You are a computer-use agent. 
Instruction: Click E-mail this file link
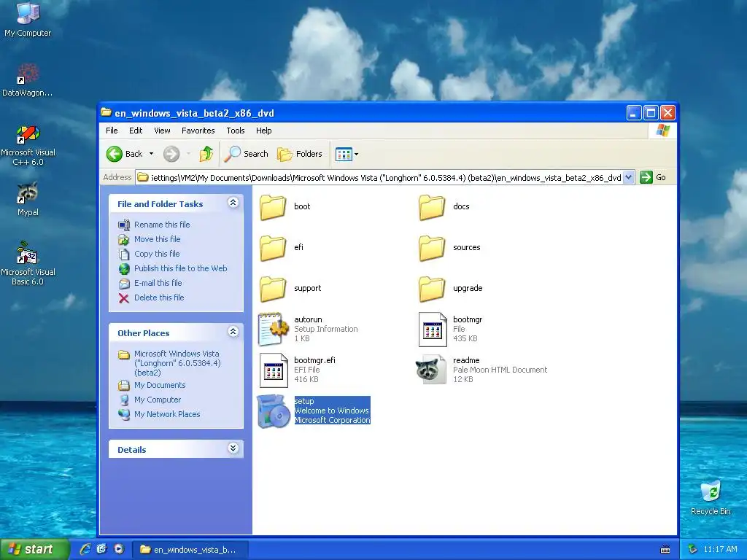pos(158,283)
